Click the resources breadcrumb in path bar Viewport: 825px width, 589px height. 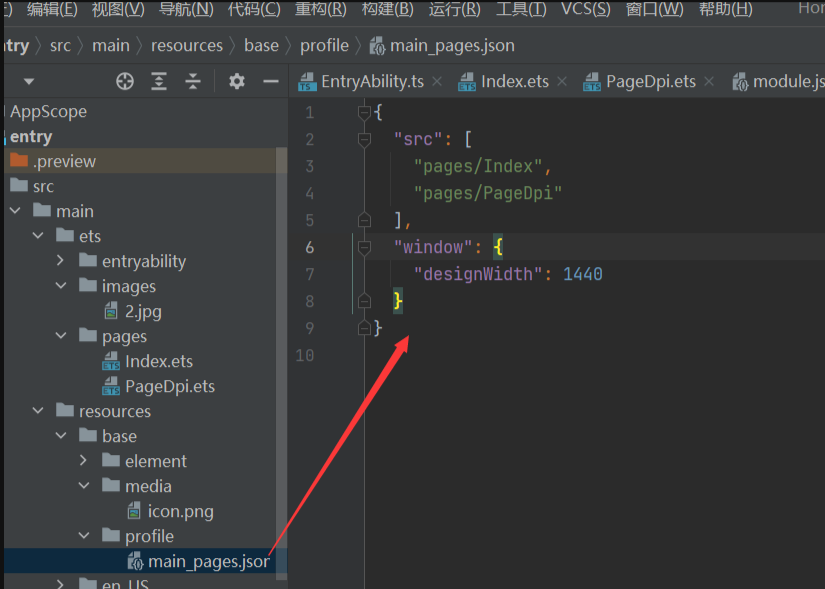pyautogui.click(x=187, y=46)
